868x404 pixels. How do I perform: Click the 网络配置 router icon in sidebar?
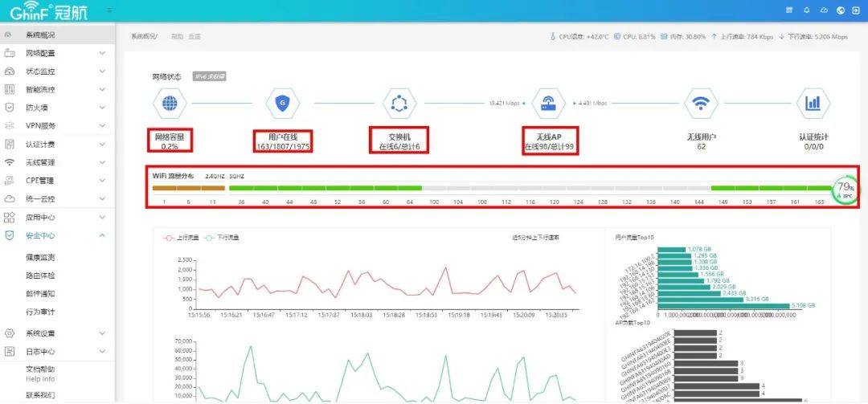[9, 53]
